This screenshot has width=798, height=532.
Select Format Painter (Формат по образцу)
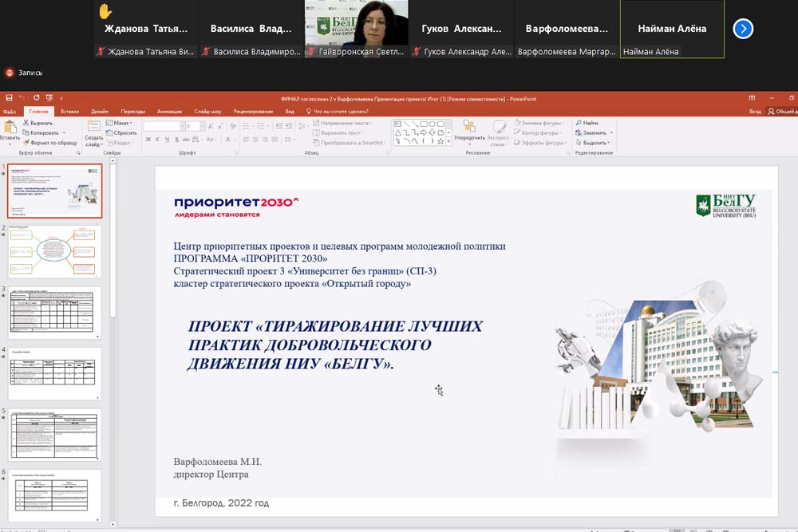click(26, 142)
